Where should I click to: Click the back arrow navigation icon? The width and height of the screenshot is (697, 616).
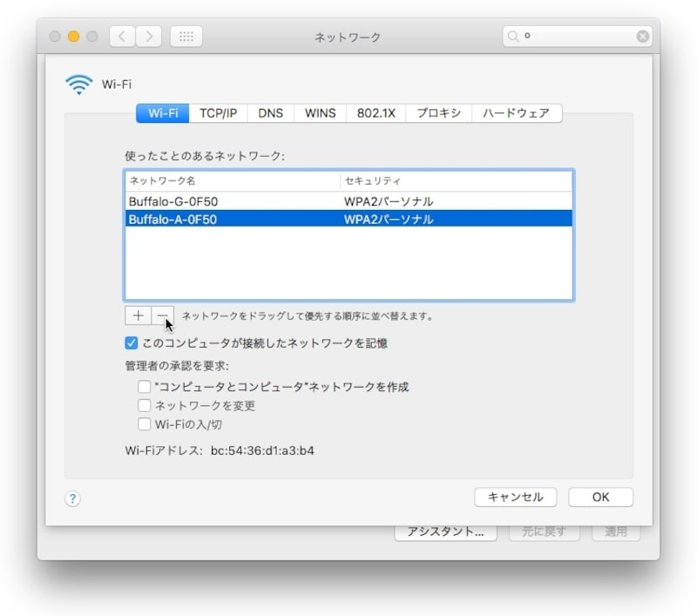pos(120,37)
